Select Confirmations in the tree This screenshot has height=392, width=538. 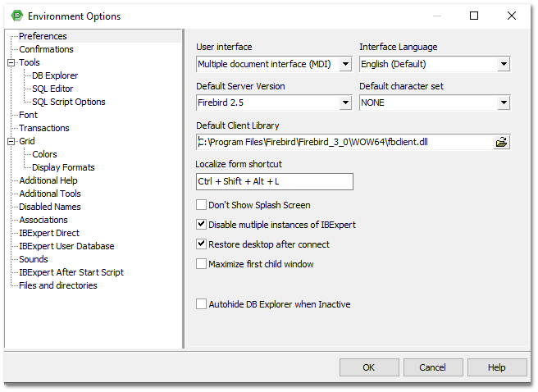pyautogui.click(x=46, y=49)
